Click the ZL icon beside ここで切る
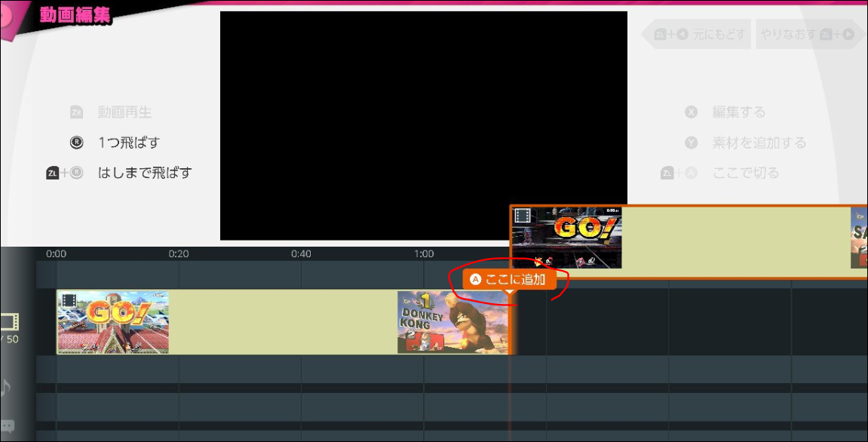 tap(667, 173)
